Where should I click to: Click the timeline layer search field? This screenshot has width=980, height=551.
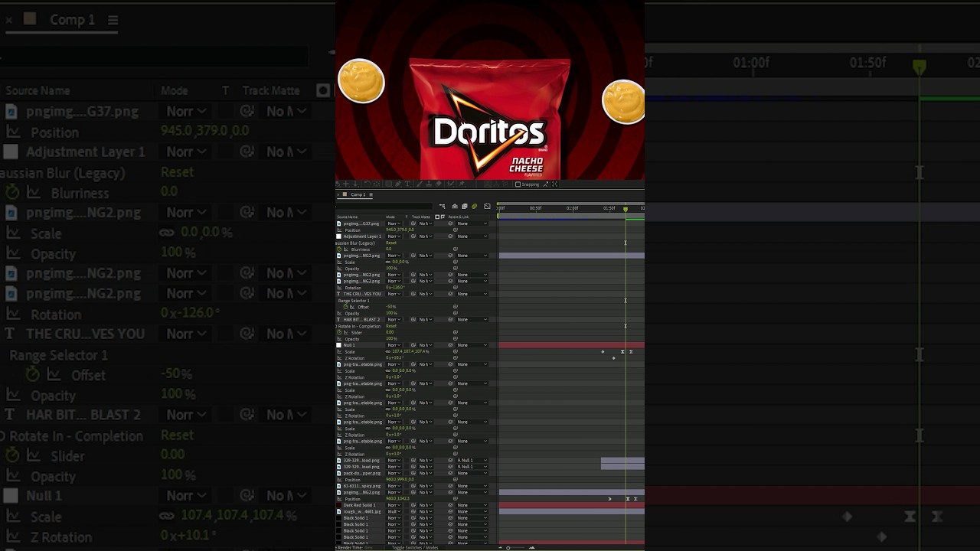coord(384,207)
